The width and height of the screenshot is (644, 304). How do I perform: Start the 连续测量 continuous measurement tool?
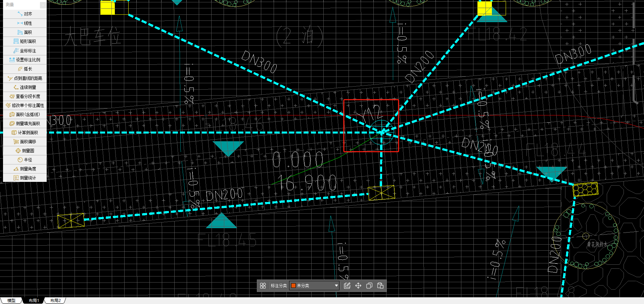click(x=25, y=87)
